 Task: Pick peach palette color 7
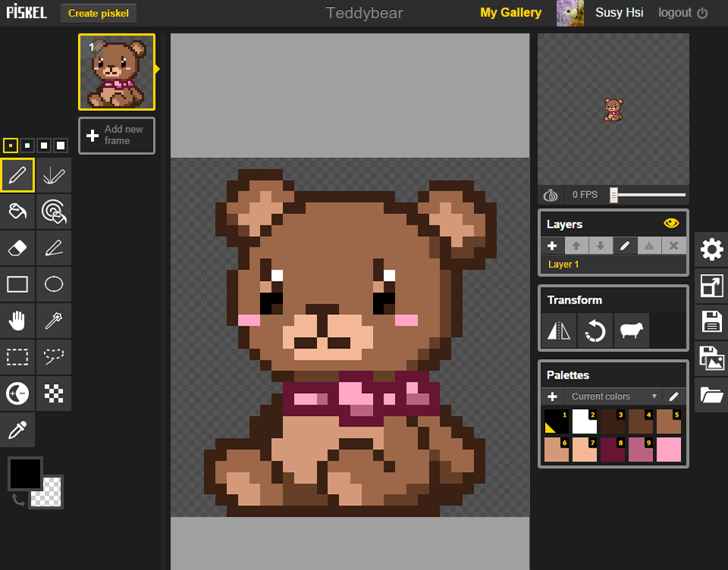[x=584, y=449]
